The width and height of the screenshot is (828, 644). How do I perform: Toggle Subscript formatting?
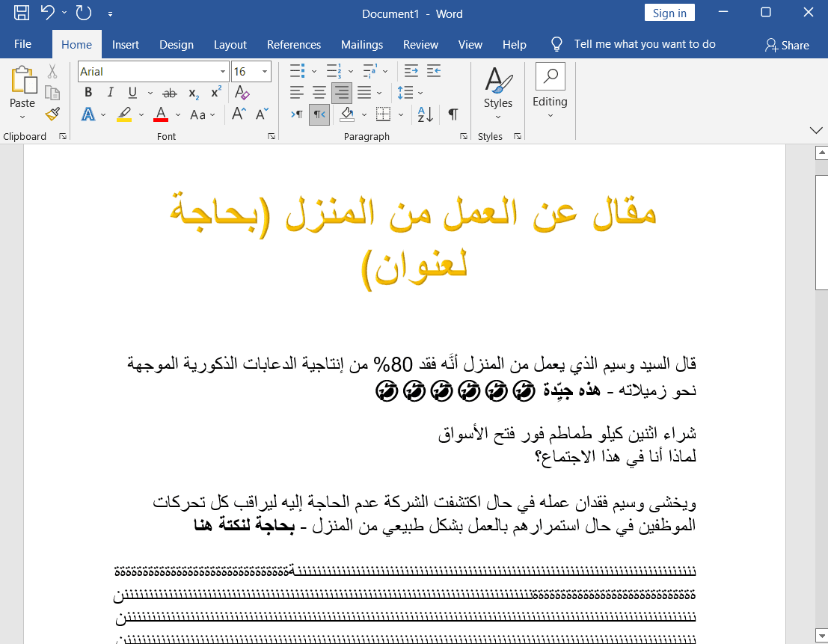pos(194,93)
